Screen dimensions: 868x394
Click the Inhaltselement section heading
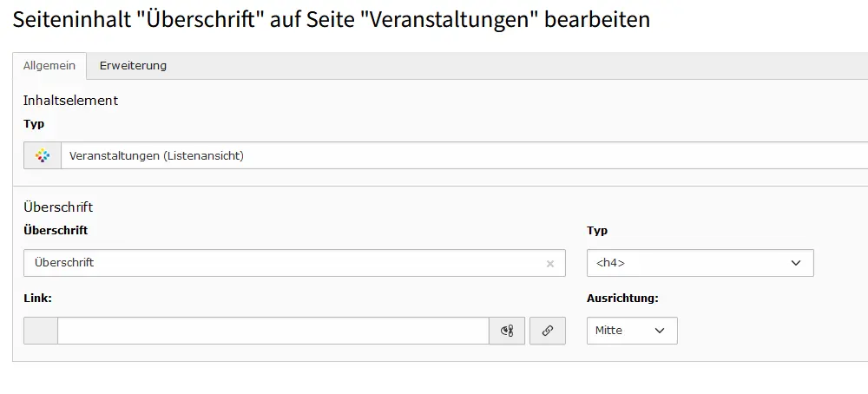71,100
